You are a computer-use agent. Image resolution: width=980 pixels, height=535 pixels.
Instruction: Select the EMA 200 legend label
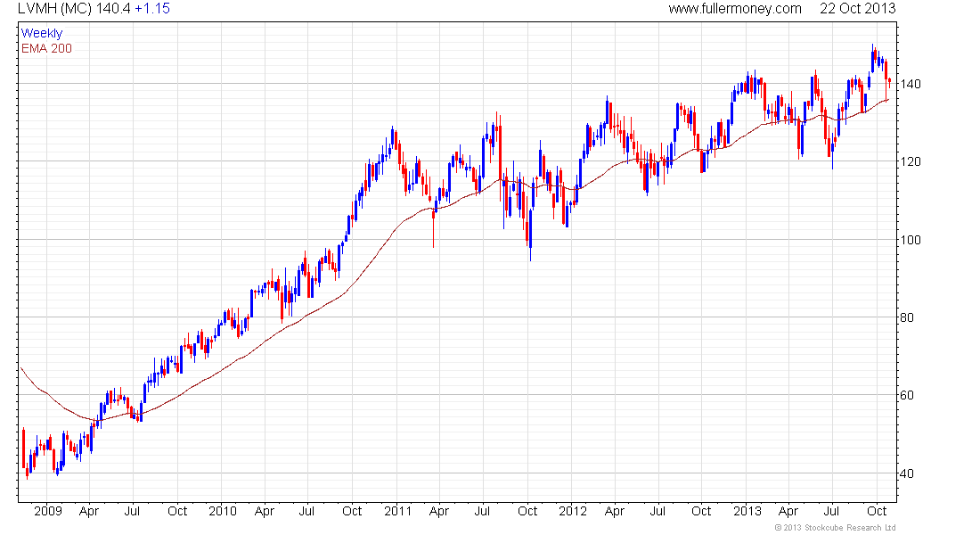pyautogui.click(x=46, y=49)
